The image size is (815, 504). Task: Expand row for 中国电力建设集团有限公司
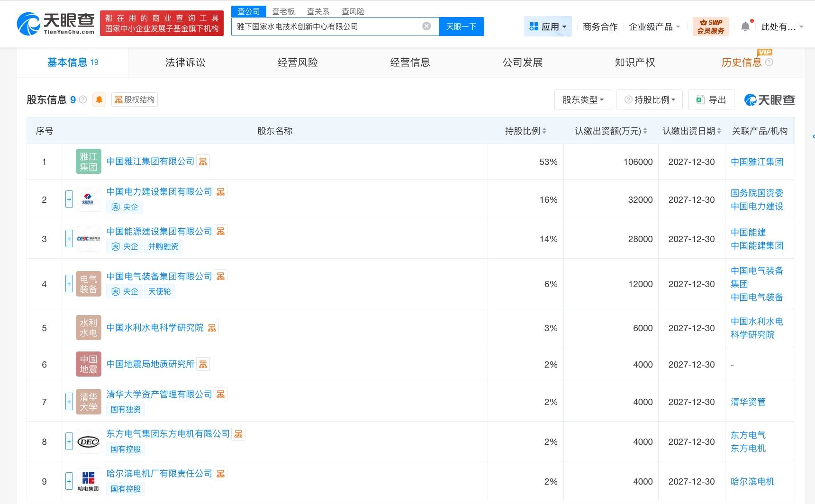click(69, 199)
